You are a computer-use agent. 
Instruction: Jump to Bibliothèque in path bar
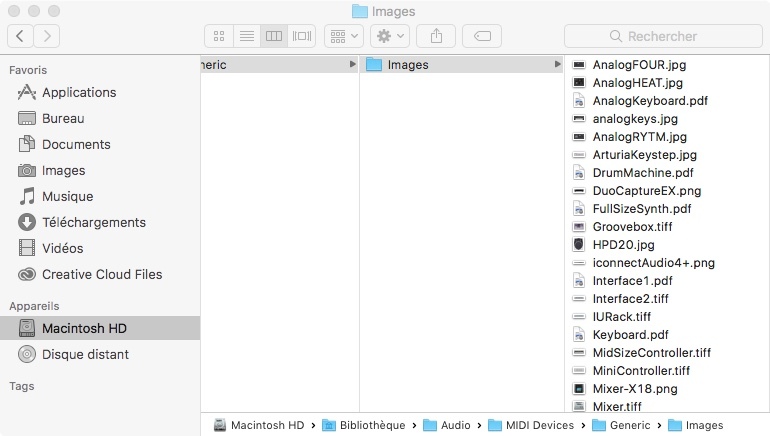371,425
